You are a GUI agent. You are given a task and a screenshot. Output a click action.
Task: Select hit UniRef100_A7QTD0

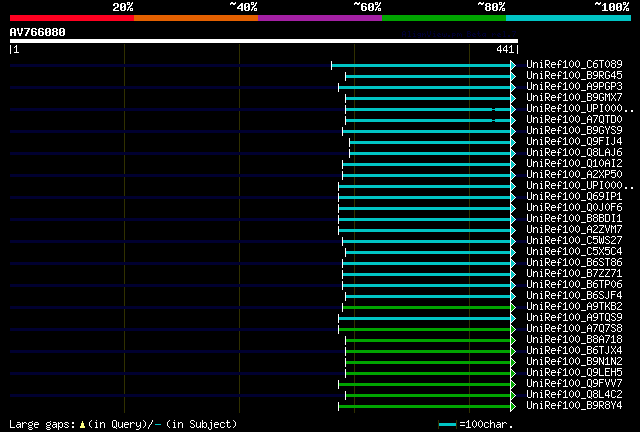pos(574,120)
